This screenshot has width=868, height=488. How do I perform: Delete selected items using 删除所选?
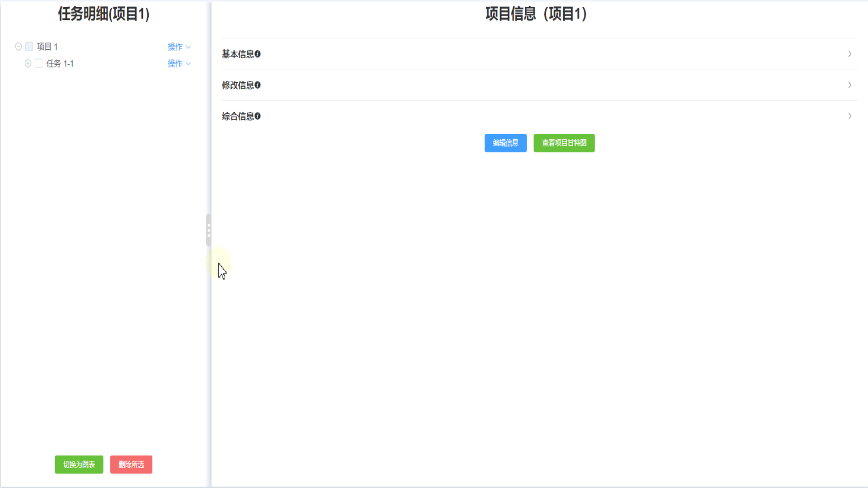131,464
